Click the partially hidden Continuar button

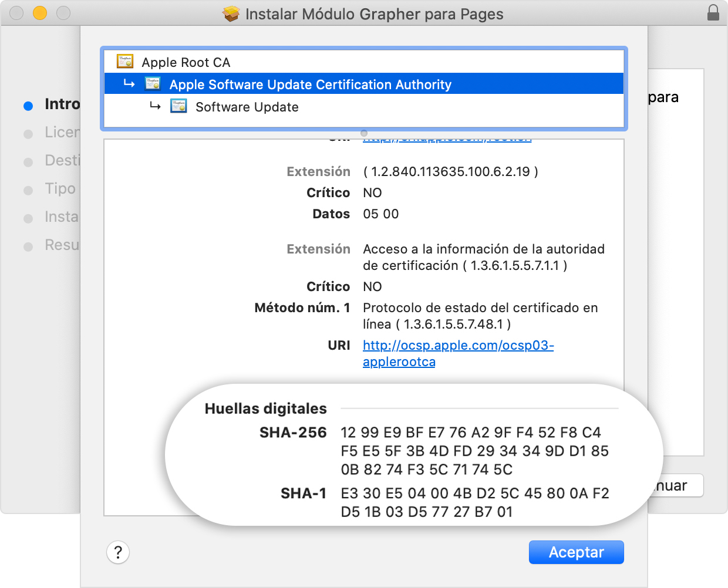676,485
